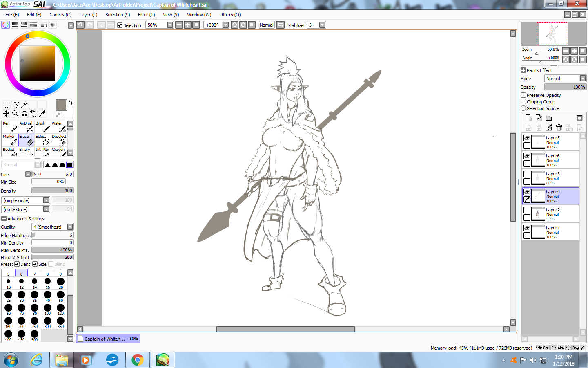Open the Filter menu

[x=146, y=15]
